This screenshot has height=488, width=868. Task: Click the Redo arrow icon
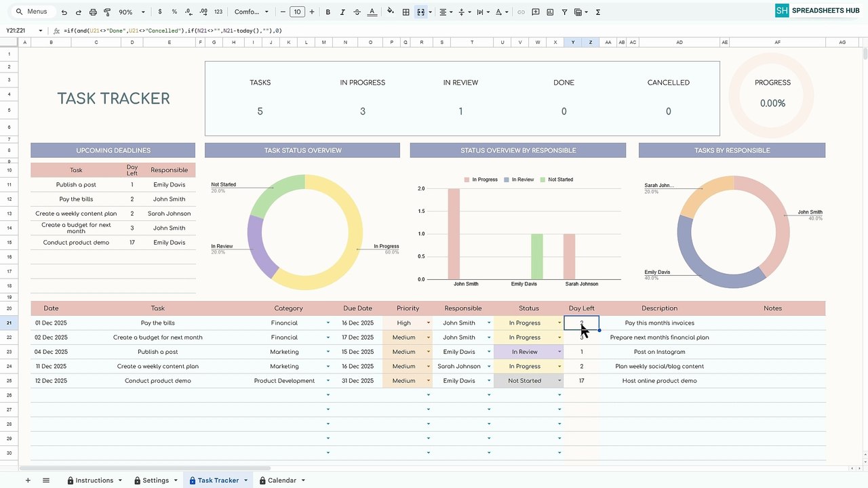78,12
